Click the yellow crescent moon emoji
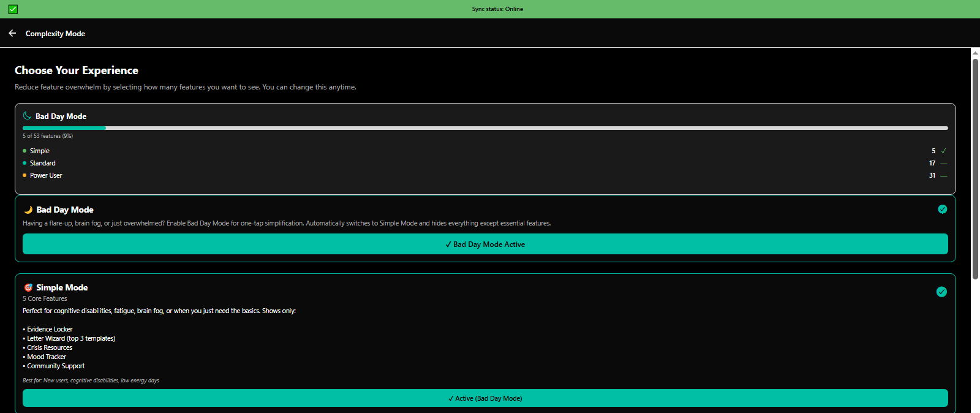Screen dimensions: 980x413 tap(28, 210)
